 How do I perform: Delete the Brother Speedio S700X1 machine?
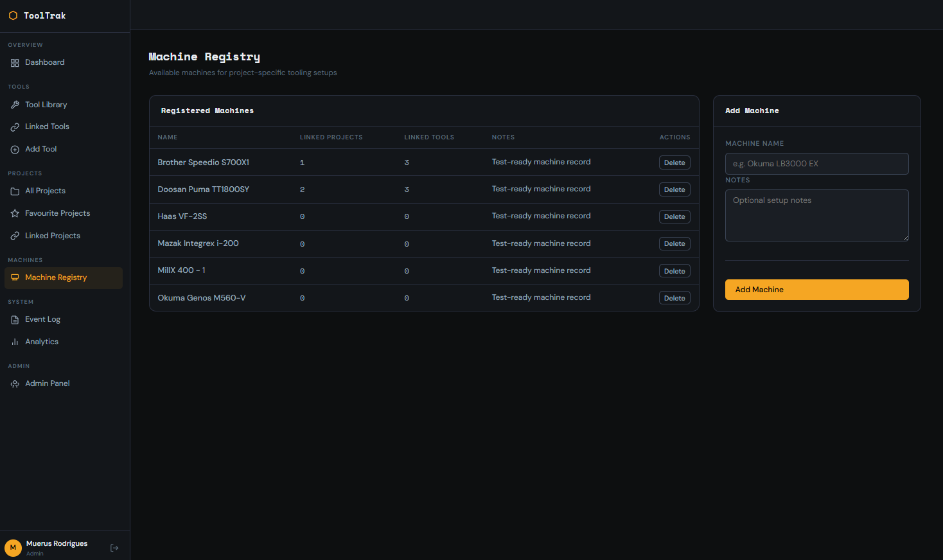point(674,162)
